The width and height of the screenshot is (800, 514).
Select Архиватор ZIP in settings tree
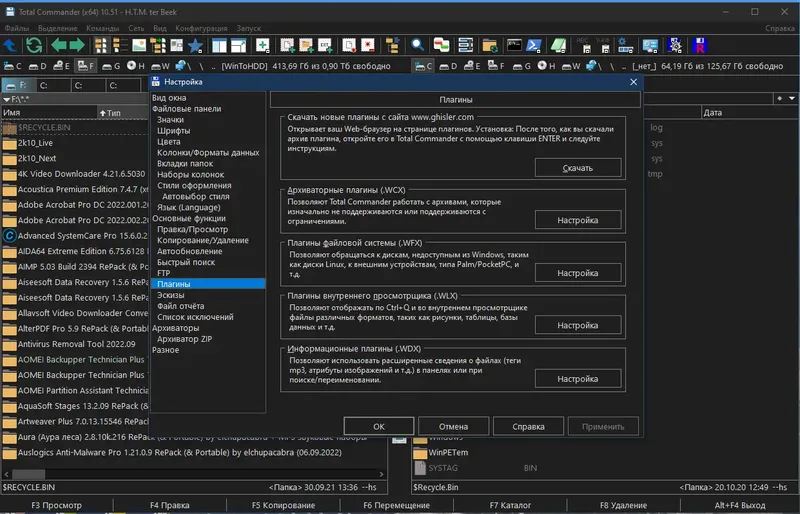point(185,339)
